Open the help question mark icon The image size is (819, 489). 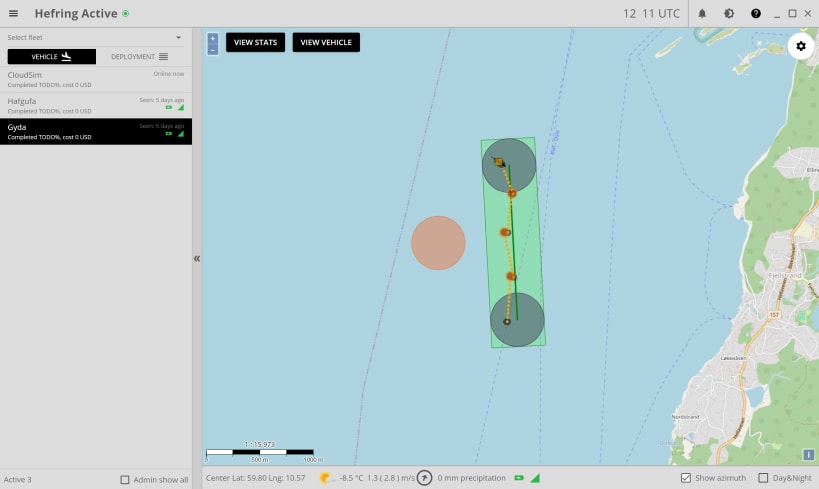point(755,14)
